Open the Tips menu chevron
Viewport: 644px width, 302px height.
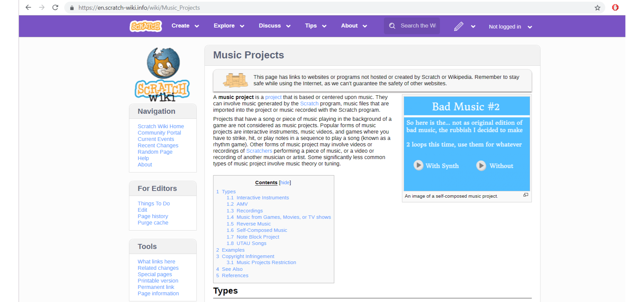pyautogui.click(x=324, y=26)
